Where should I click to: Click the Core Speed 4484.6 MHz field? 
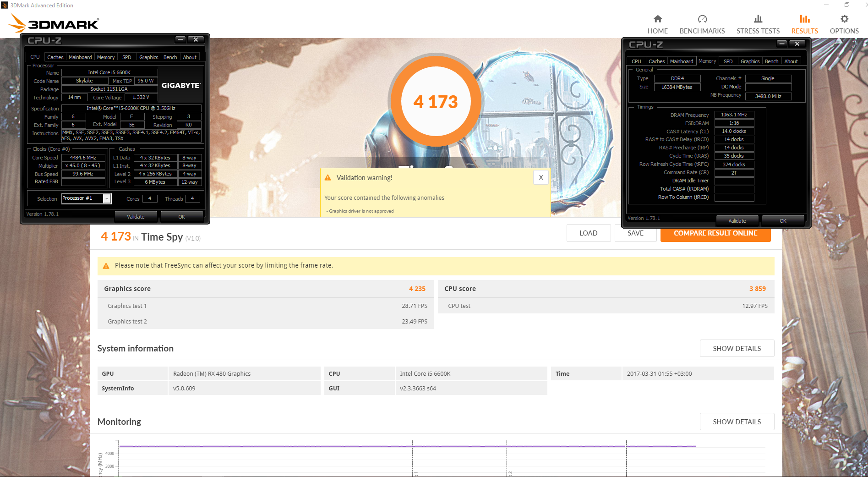(83, 158)
